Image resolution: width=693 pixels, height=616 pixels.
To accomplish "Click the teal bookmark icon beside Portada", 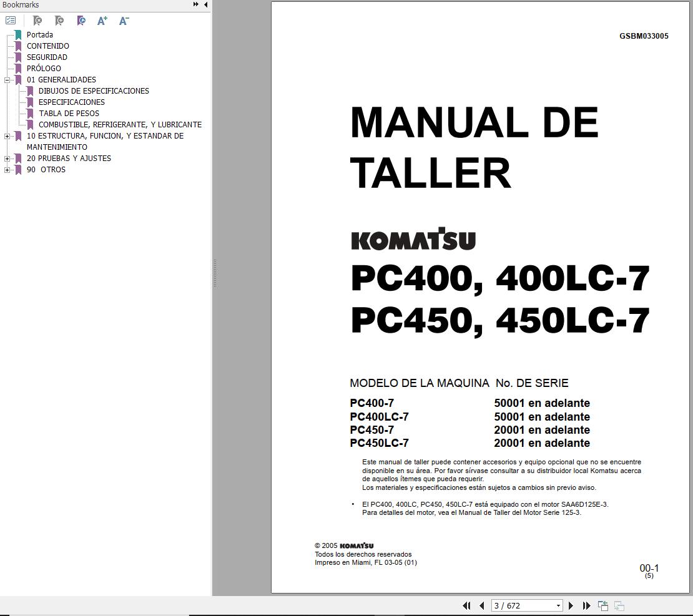I will [x=18, y=34].
